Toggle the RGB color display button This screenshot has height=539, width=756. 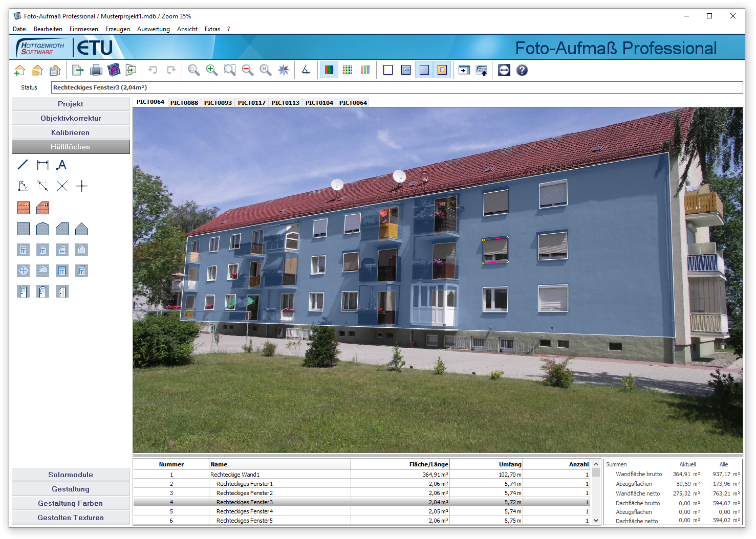(x=329, y=70)
